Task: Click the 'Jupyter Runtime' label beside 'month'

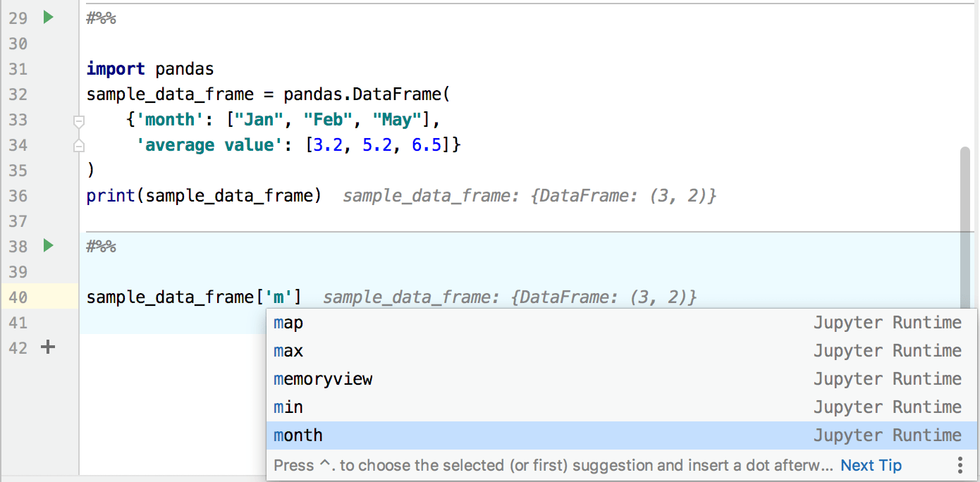Action: click(888, 435)
